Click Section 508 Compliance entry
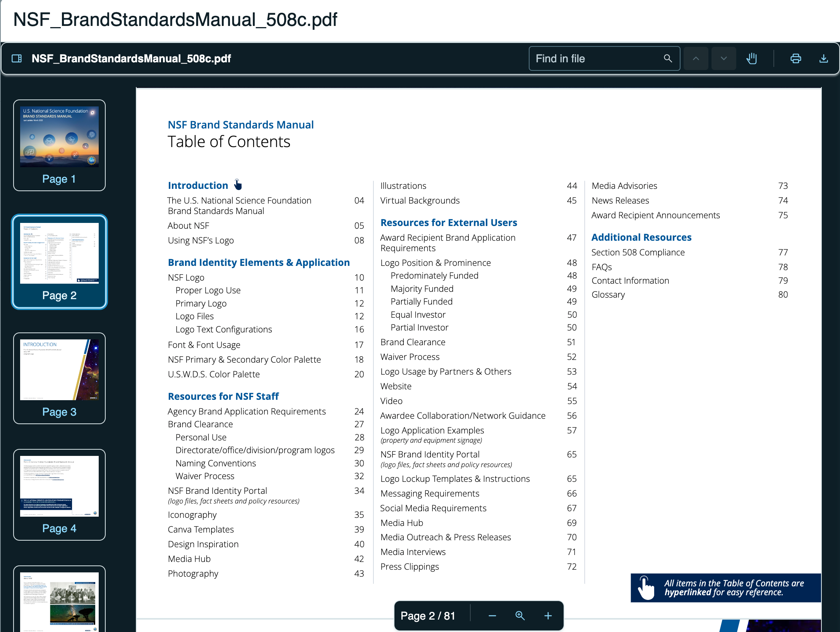840x632 pixels. tap(638, 252)
